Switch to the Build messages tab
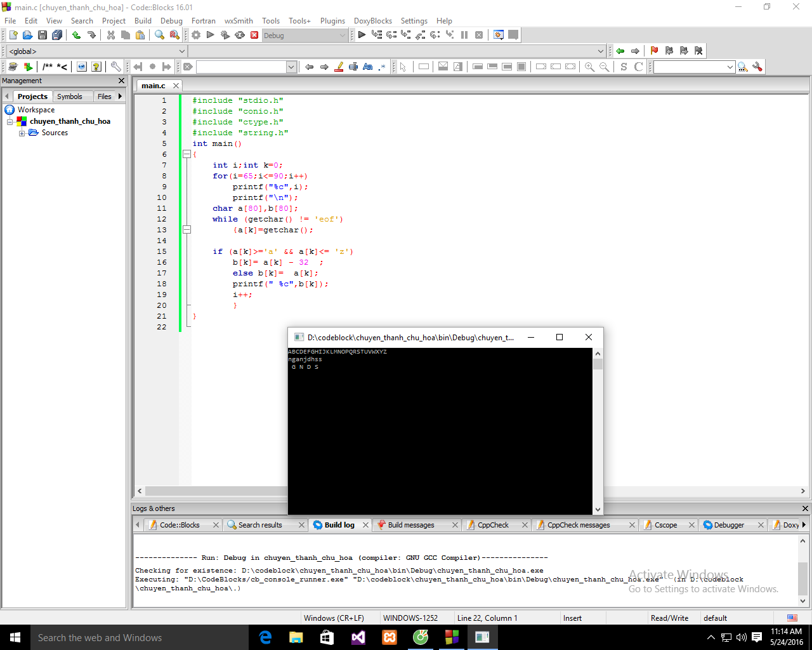 pyautogui.click(x=410, y=525)
